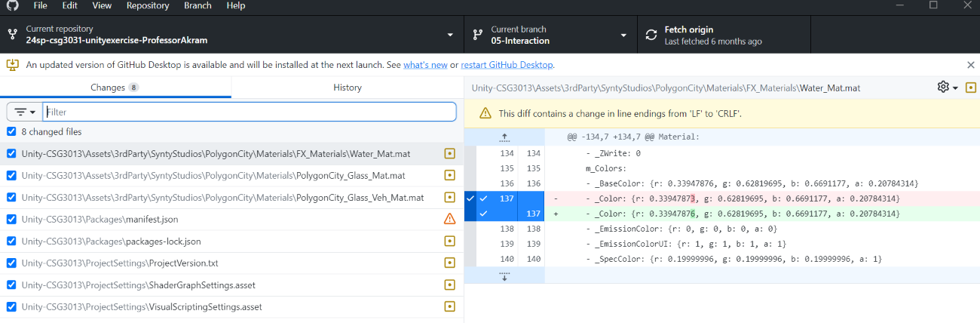Click modified status icon for PolygonCity_Glass_Veh_Mat.mat
This screenshot has height=323, width=980.
pyautogui.click(x=450, y=197)
